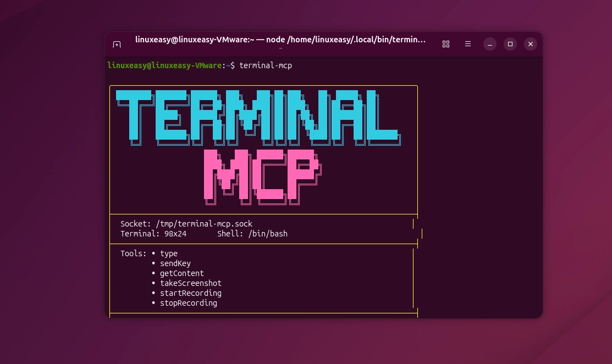
Task: Click the yellow border of the Tools panel
Action: pos(111,278)
